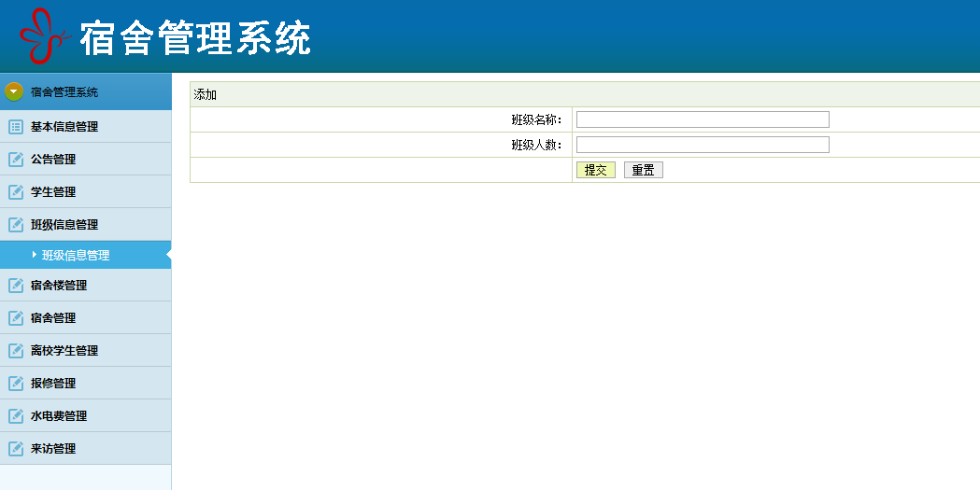
Task: Collapse sidebar with the orange arrow icon
Action: (14, 91)
